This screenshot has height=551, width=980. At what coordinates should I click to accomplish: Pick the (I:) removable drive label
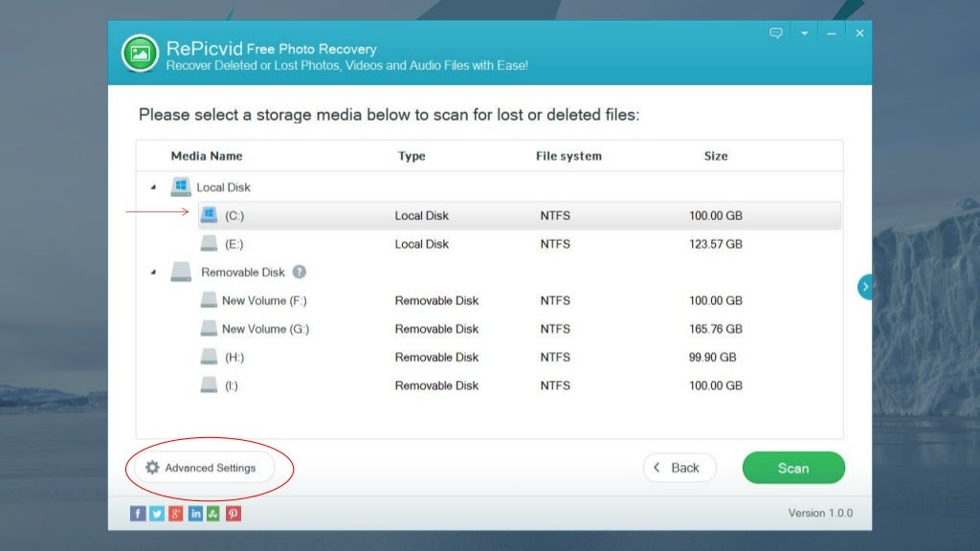coord(232,386)
